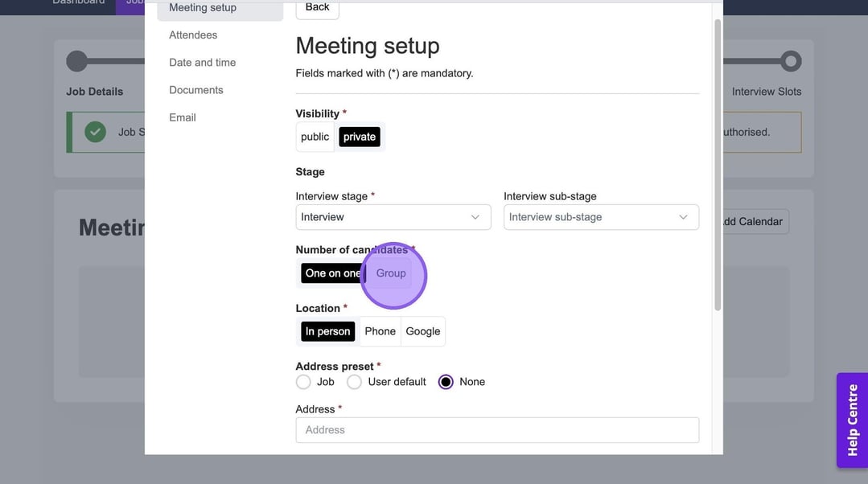Select the User default address preset
Image resolution: width=868 pixels, height=484 pixels.
[354, 382]
